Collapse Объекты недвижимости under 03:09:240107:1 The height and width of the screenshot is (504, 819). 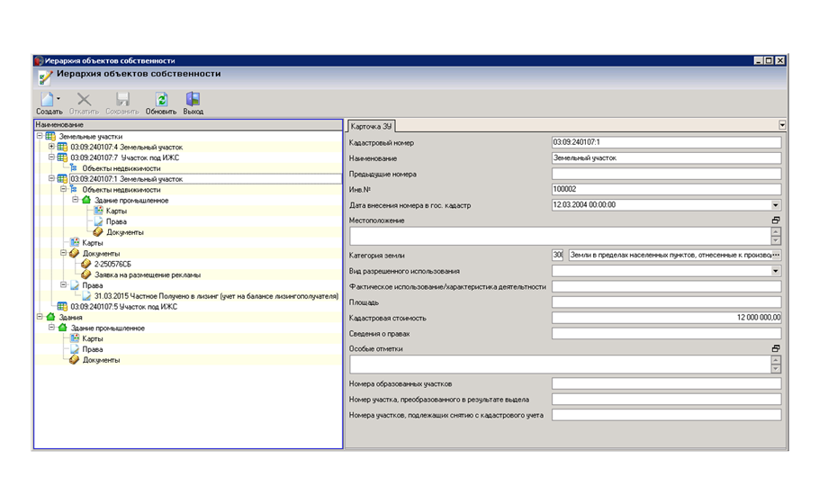[x=64, y=189]
